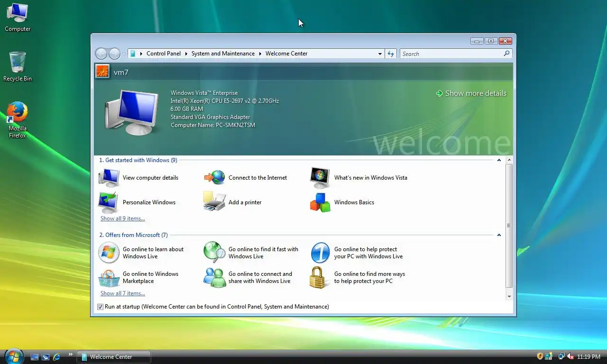Open Personalize Windows monitor icon
Screen dimensions: 607x364
click(109, 202)
